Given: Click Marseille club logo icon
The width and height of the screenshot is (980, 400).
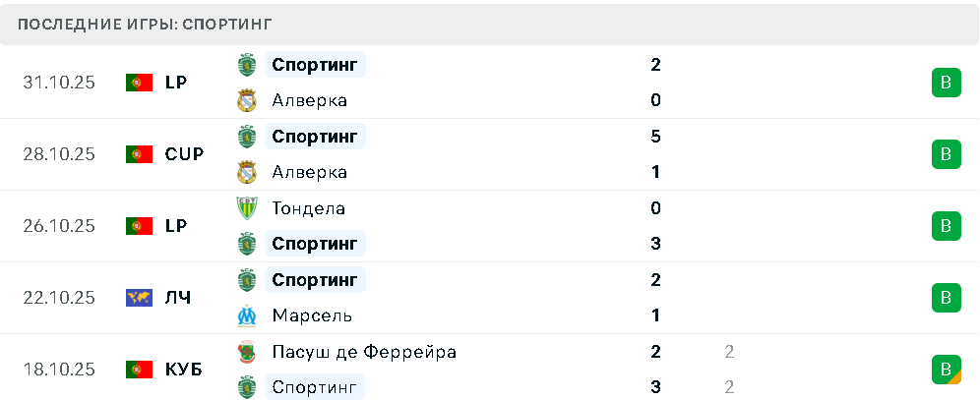Looking at the screenshot, I should [x=247, y=315].
